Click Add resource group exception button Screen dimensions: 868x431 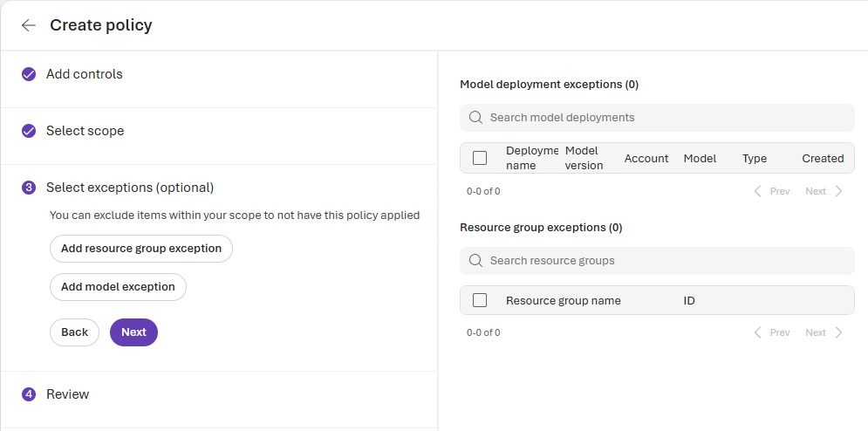[x=141, y=249]
